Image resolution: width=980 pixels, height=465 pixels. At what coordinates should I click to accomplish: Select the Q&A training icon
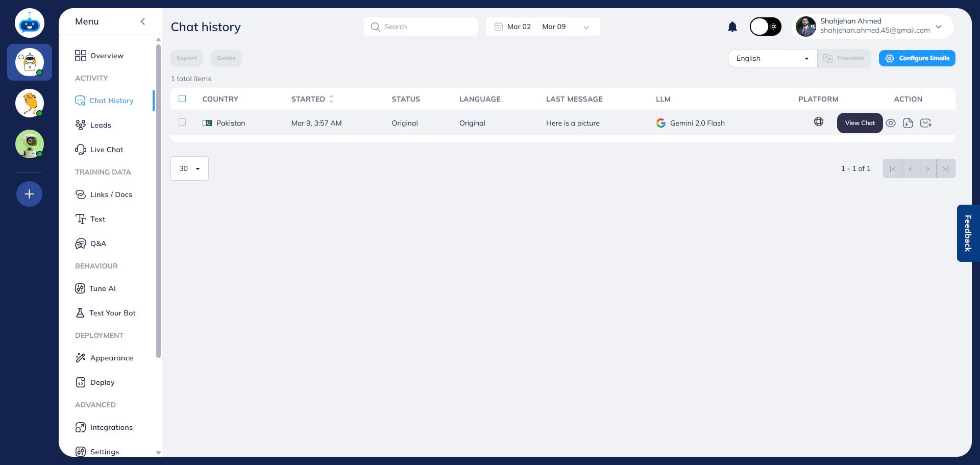click(x=81, y=243)
